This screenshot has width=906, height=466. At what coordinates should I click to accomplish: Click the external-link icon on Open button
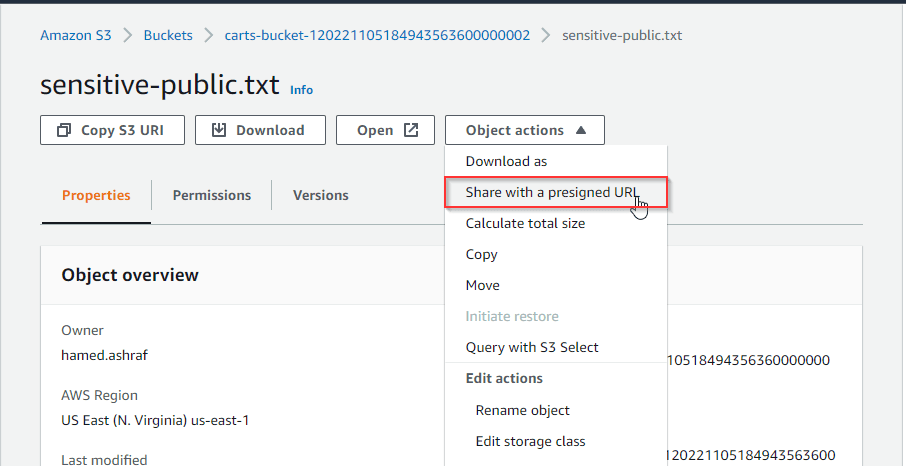pyautogui.click(x=410, y=130)
